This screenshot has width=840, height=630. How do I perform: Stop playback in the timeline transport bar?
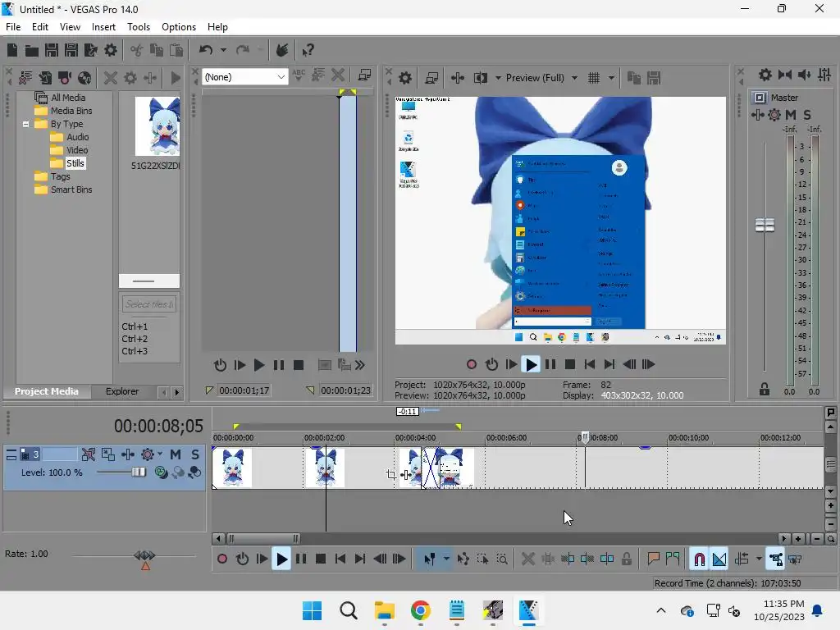coord(321,559)
